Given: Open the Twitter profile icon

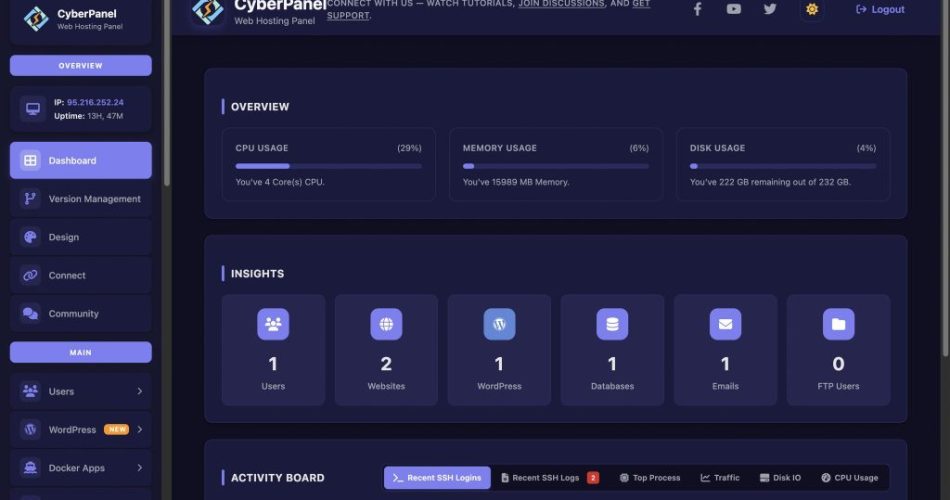Looking at the screenshot, I should tap(770, 9).
